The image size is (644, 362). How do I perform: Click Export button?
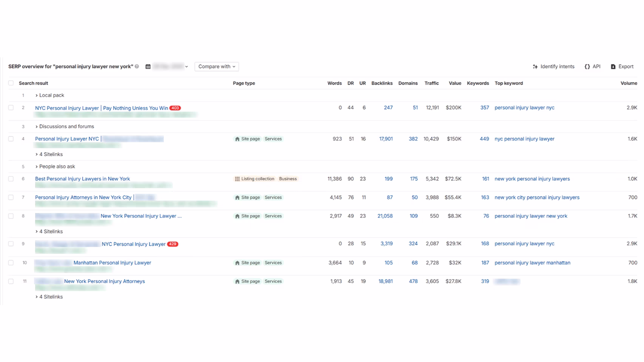tap(622, 66)
